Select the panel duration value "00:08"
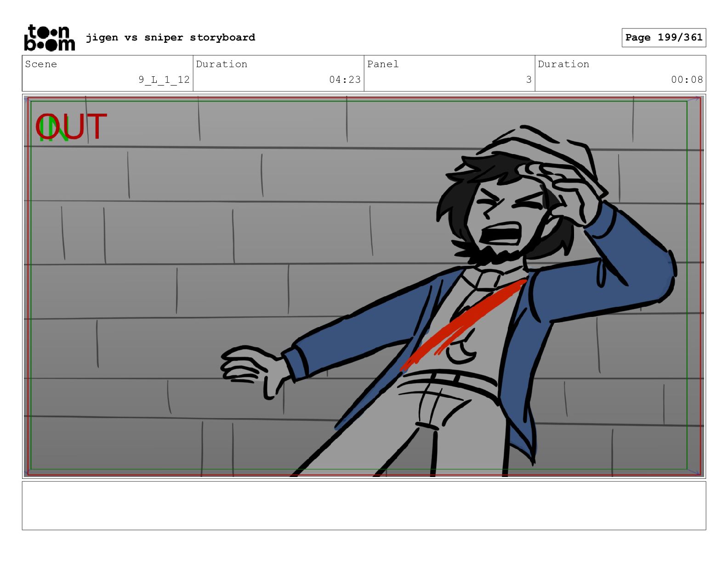The image size is (728, 563). (687, 80)
